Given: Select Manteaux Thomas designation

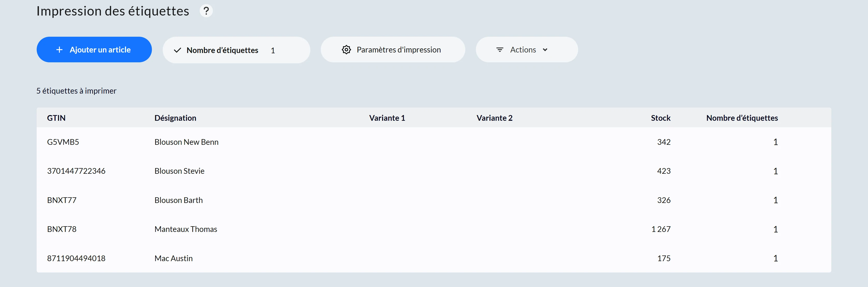Looking at the screenshot, I should pyautogui.click(x=186, y=229).
